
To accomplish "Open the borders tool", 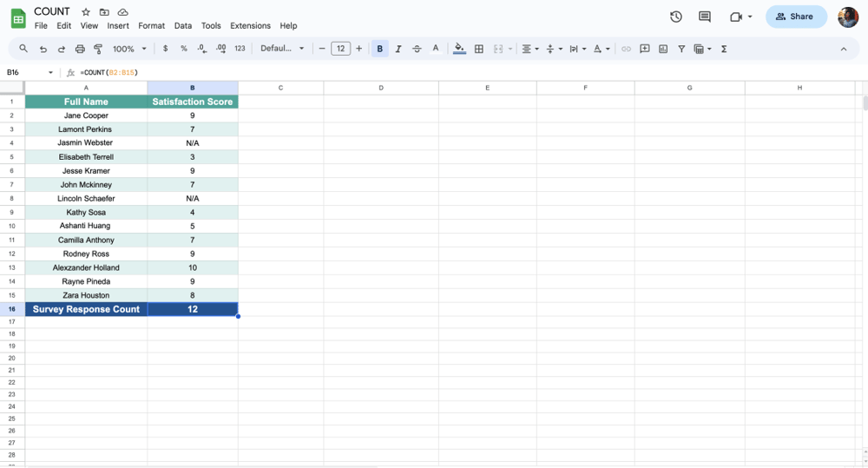I will point(478,49).
